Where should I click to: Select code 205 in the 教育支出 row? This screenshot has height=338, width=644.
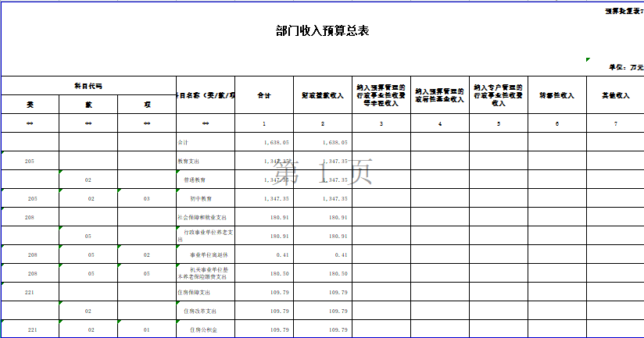[30, 162]
